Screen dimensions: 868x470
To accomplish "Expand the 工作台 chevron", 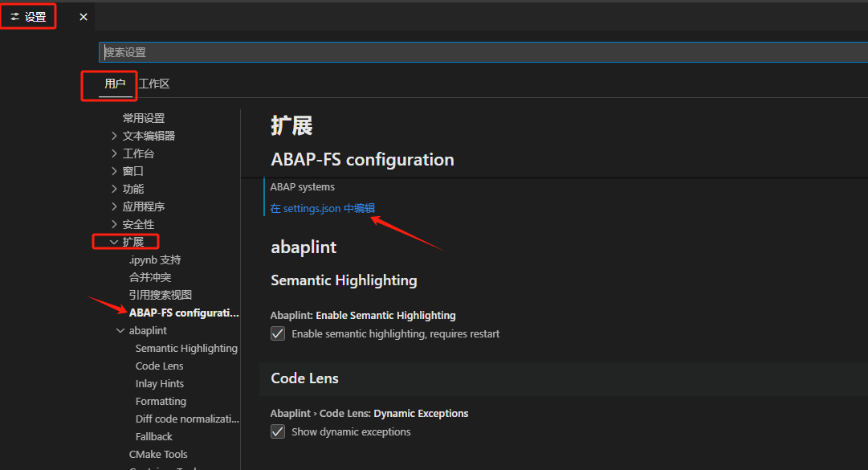I will tap(114, 153).
